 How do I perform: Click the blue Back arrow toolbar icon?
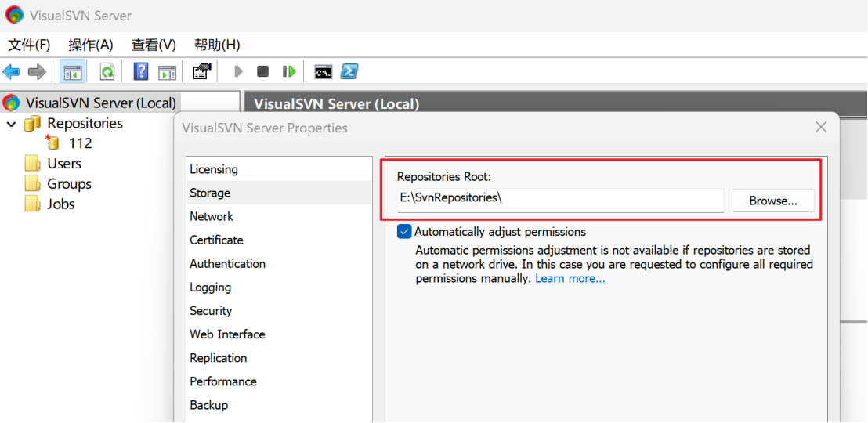tap(12, 72)
